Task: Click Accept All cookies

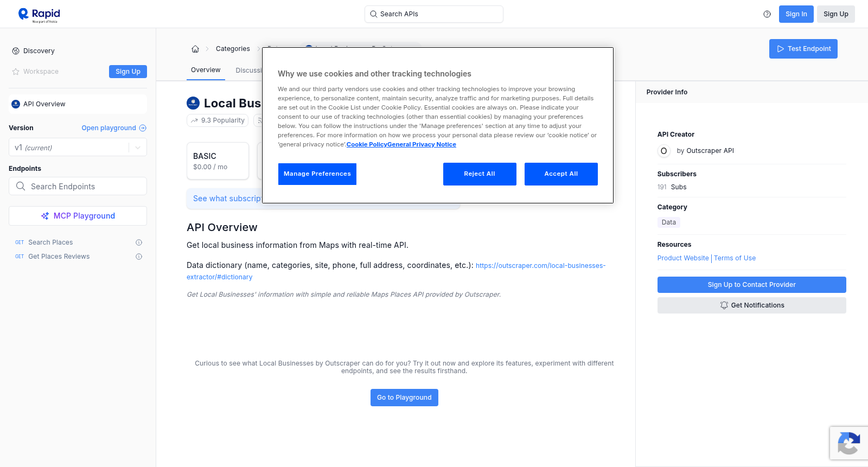Action: click(561, 174)
